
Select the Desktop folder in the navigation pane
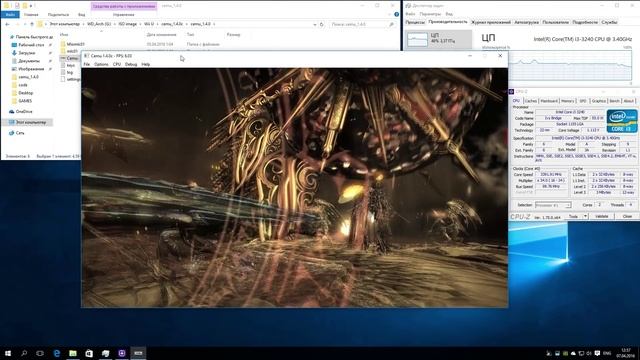26,93
